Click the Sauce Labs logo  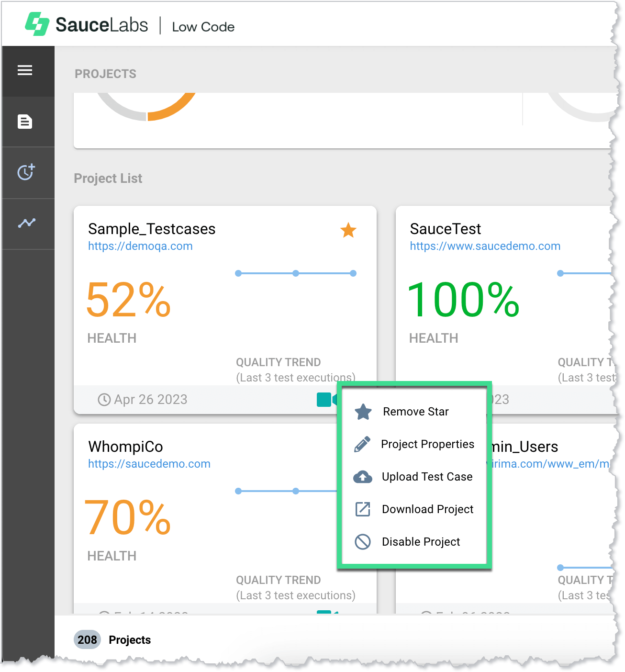pos(87,24)
